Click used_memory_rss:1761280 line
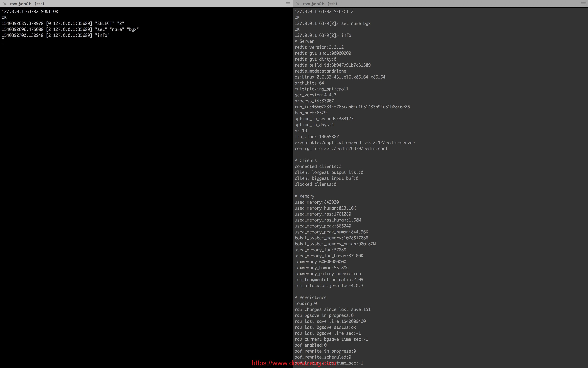The height and width of the screenshot is (368, 588). coord(323,214)
